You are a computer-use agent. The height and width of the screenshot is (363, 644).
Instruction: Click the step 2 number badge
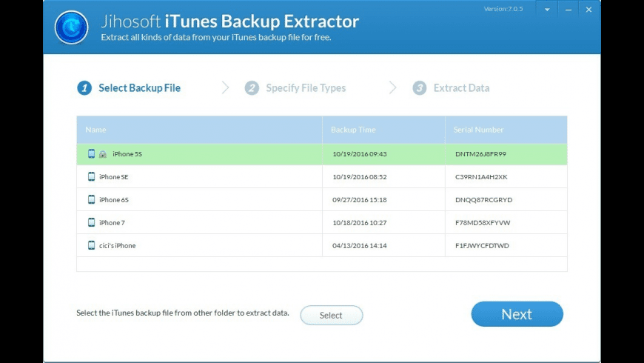point(252,88)
